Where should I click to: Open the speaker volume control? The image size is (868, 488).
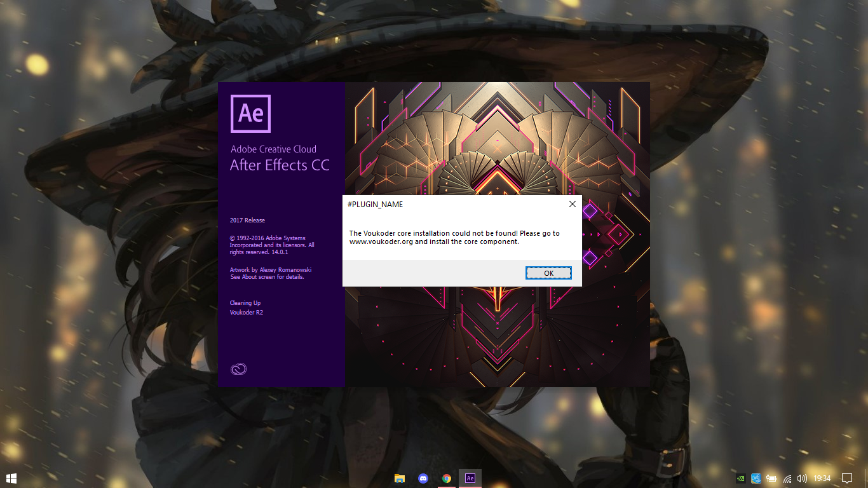[x=801, y=478]
